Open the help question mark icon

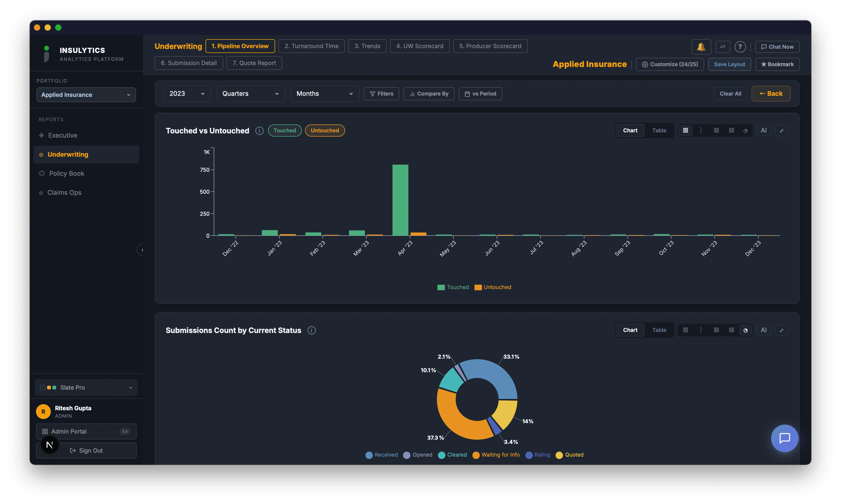pyautogui.click(x=740, y=47)
